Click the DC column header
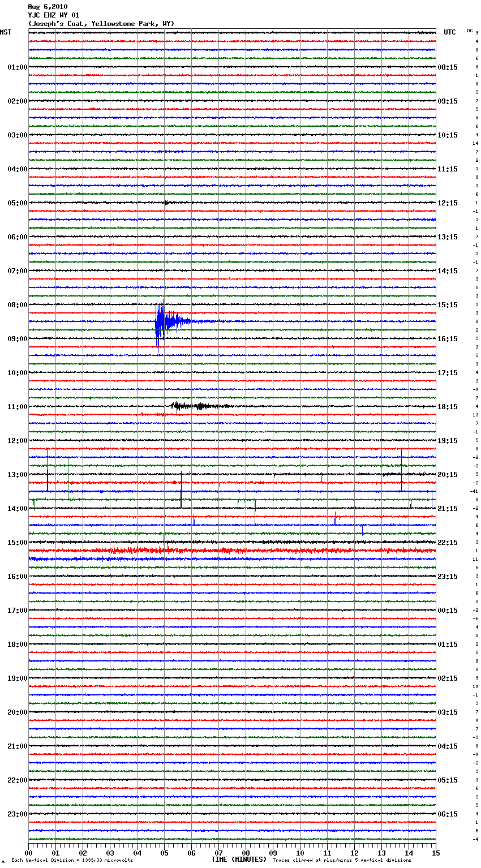481x868 pixels. 470,31
